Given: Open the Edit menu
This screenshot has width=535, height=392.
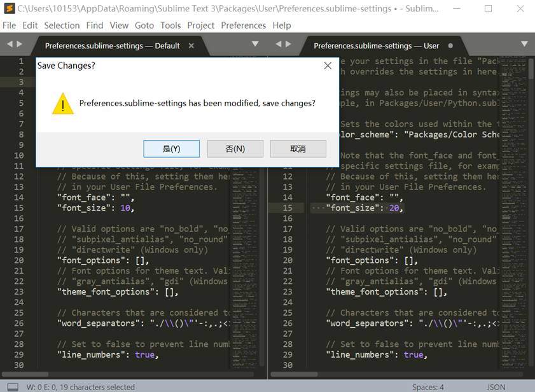Looking at the screenshot, I should click(x=30, y=25).
